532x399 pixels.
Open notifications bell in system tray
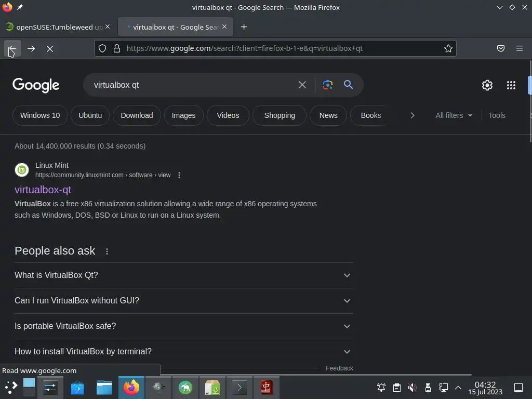coord(381,388)
